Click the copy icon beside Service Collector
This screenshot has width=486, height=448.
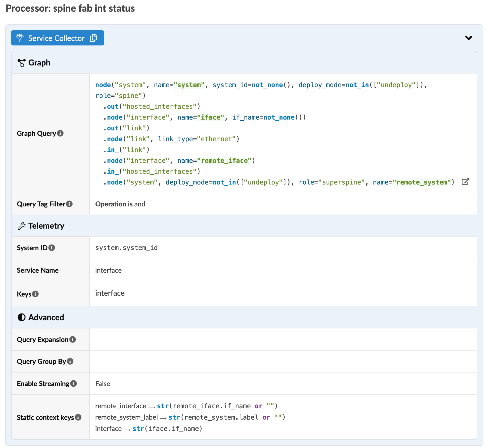(93, 38)
